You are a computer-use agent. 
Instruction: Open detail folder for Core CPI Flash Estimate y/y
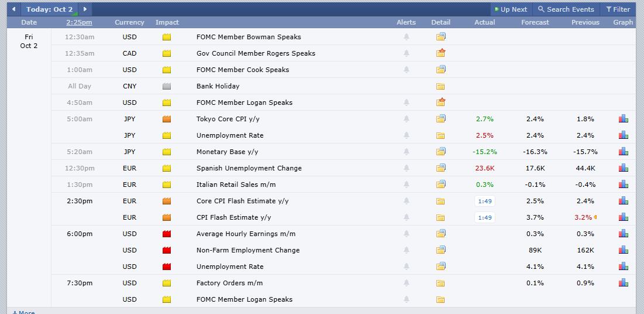(x=440, y=202)
